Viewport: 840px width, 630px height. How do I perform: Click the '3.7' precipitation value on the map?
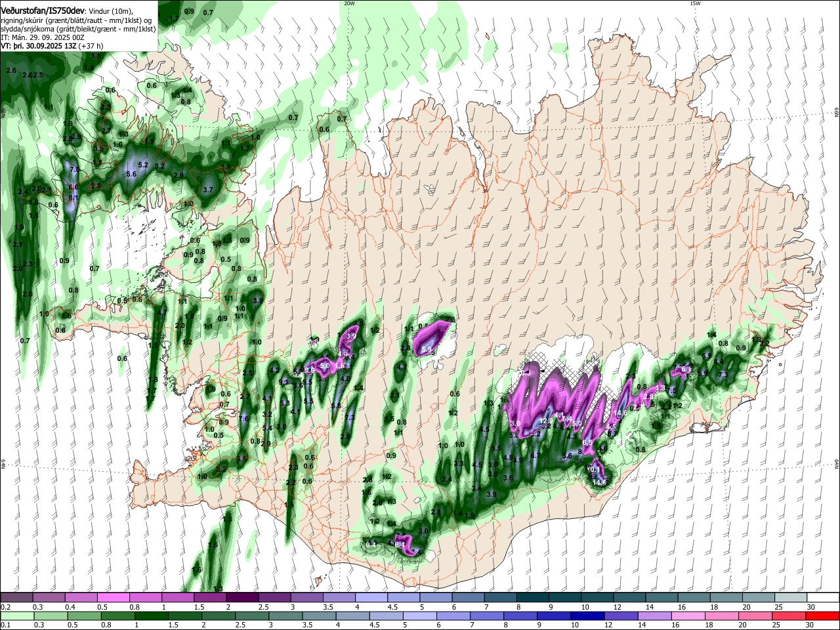208,190
